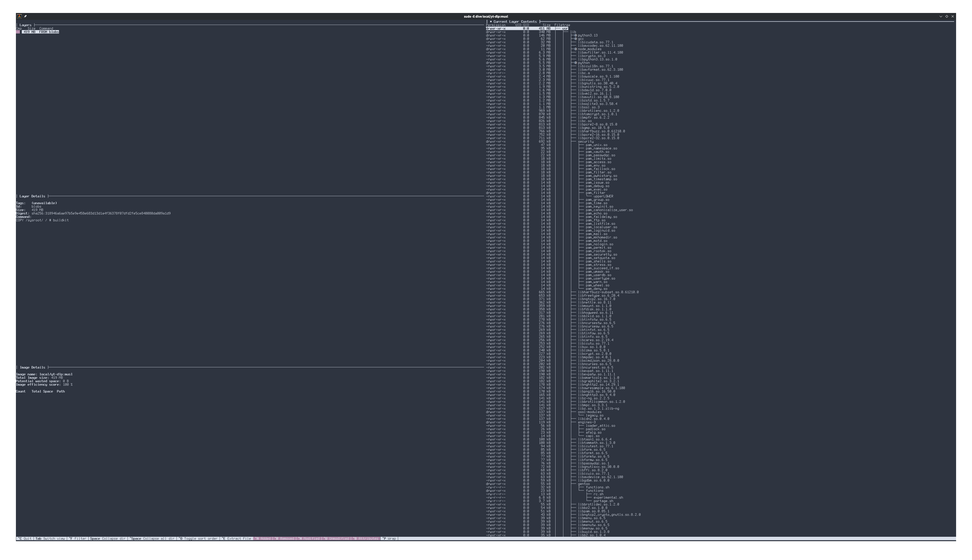
Task: Click the pin window icon
Action: click(25, 16)
